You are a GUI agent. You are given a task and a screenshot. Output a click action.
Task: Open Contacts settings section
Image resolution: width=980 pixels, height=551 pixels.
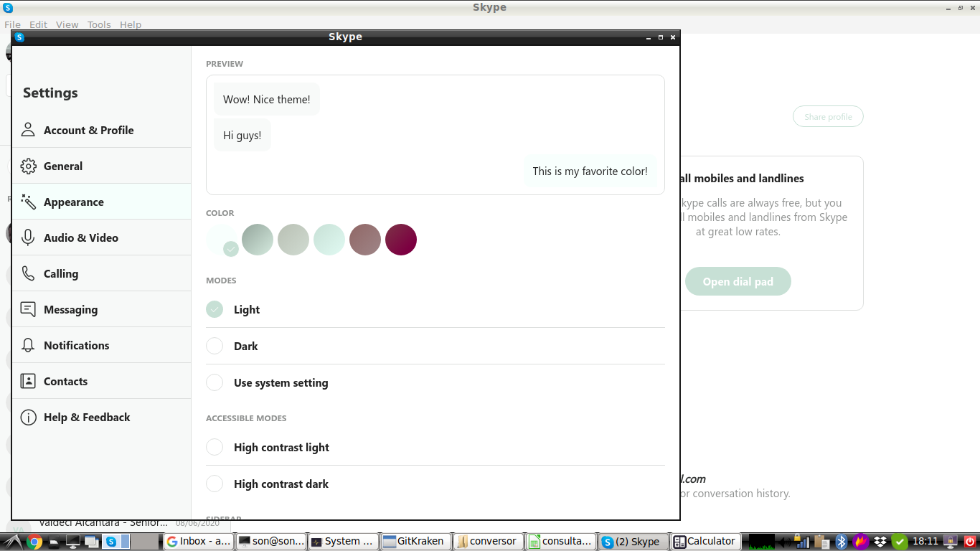(x=101, y=381)
